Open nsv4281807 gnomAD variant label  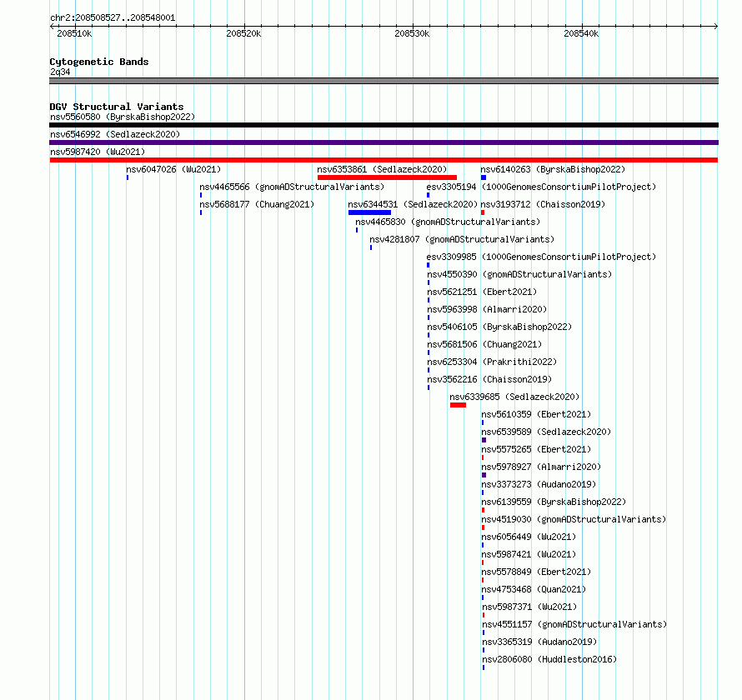pos(462,239)
